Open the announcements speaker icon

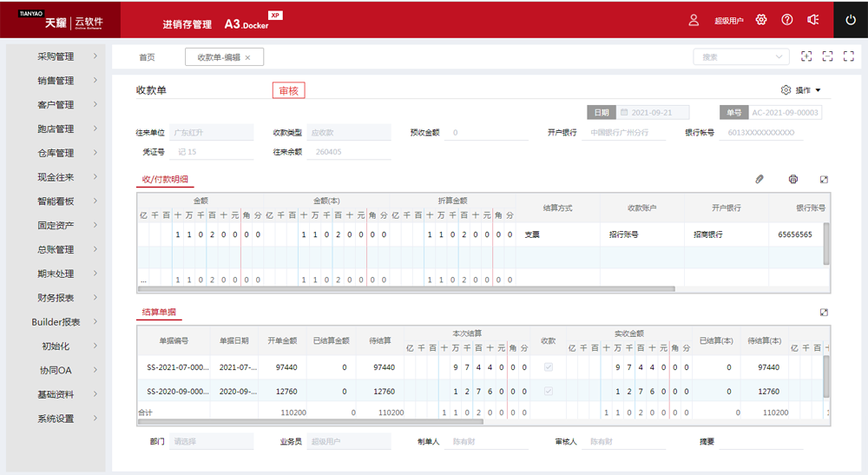[812, 19]
